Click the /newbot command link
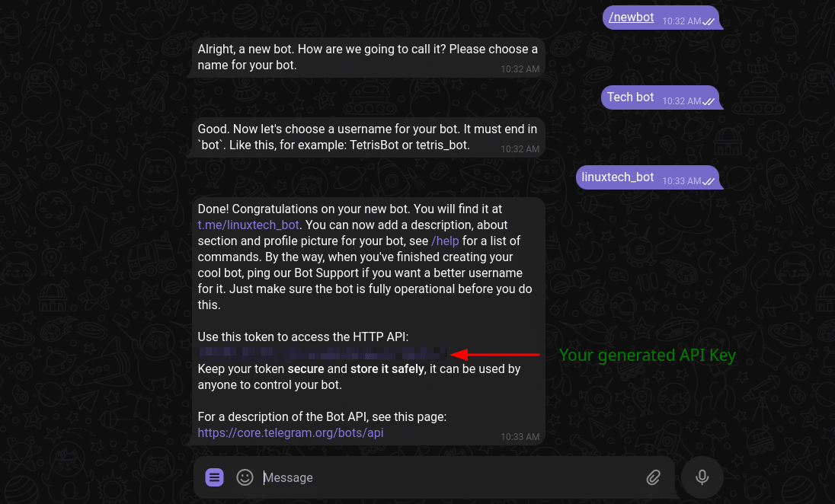The image size is (835, 504). coord(631,17)
